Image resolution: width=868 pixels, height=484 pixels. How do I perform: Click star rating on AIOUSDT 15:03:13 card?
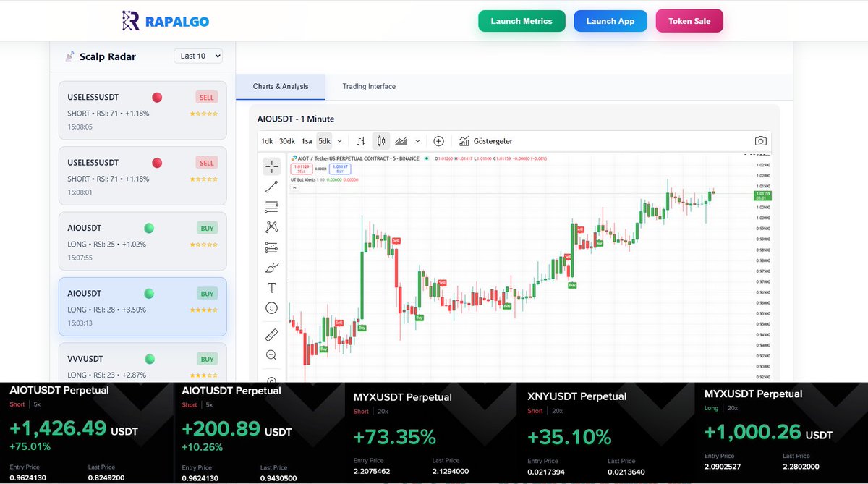tap(204, 310)
